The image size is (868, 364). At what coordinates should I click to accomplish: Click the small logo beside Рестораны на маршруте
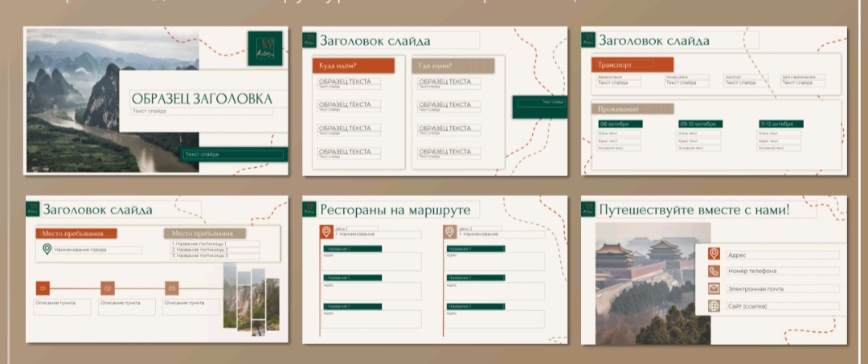click(x=309, y=209)
